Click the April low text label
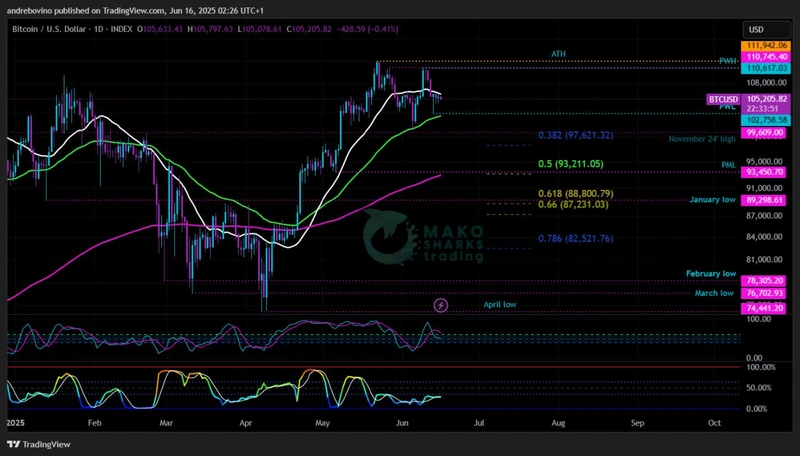 (500, 304)
